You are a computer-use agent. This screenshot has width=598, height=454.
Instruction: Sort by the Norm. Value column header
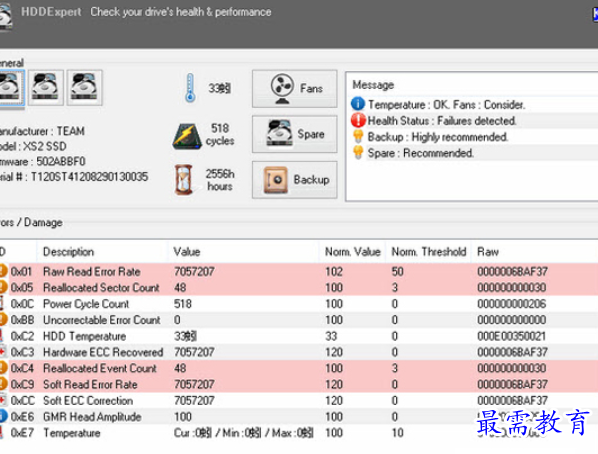[x=352, y=252]
